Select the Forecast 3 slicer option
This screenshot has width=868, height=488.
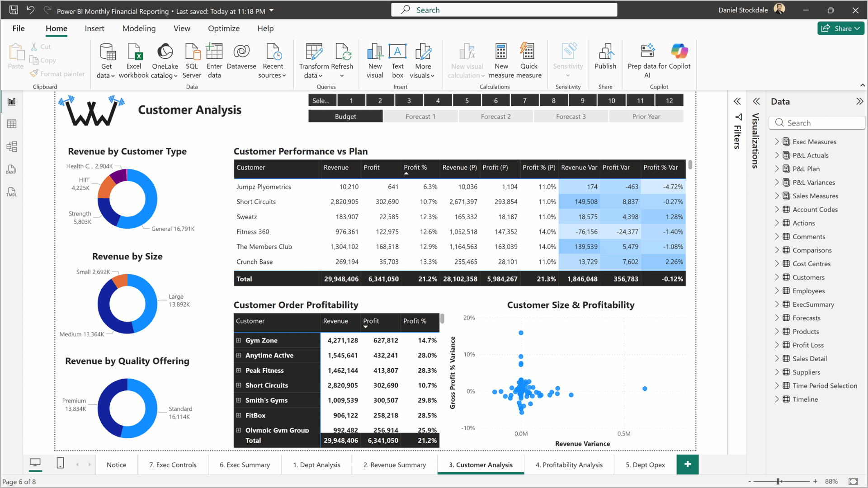571,117
